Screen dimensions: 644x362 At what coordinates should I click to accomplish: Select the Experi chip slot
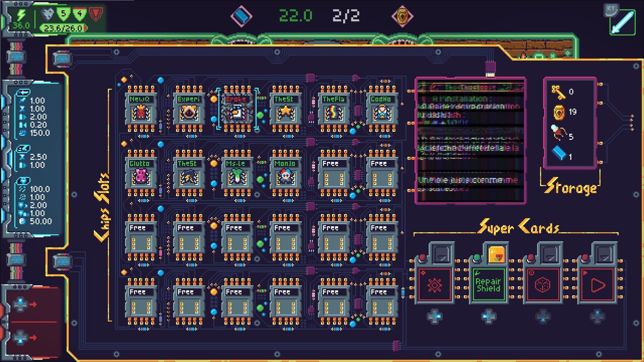click(189, 109)
